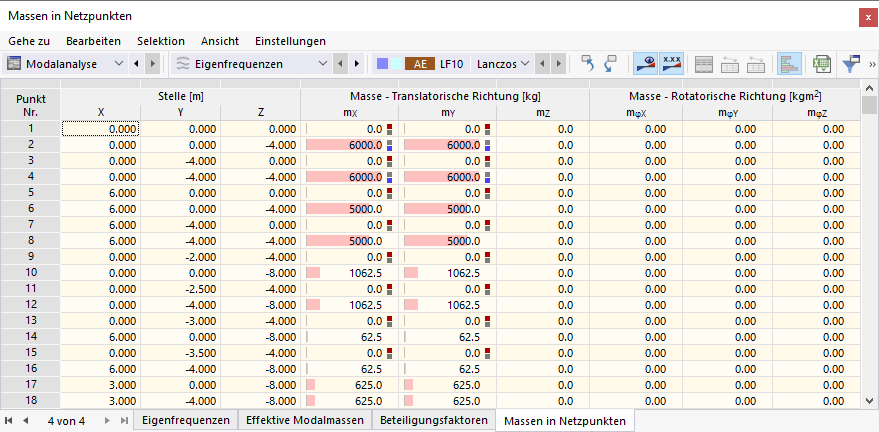Click the Y value -3.500 of point 15
The height and width of the screenshot is (432, 879).
point(181,353)
